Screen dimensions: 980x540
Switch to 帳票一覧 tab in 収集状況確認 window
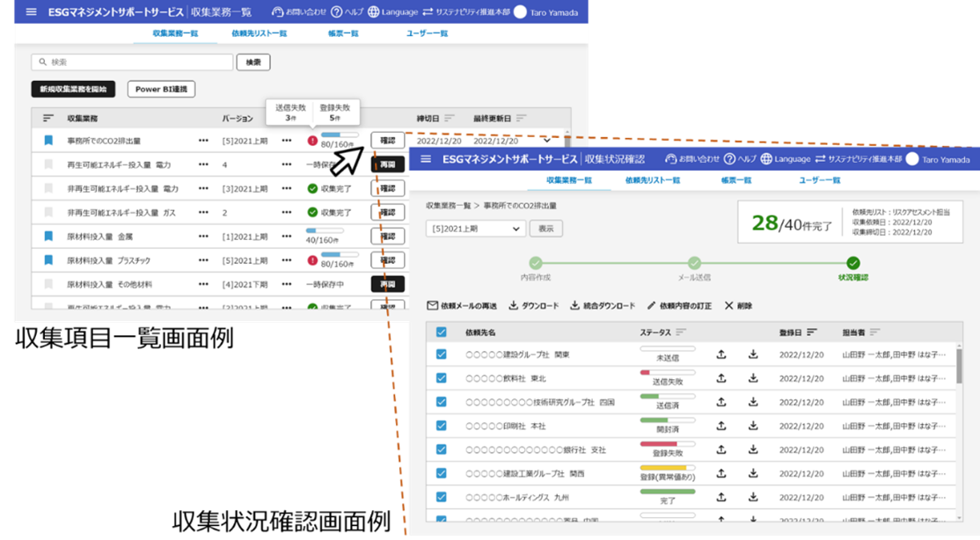[736, 180]
